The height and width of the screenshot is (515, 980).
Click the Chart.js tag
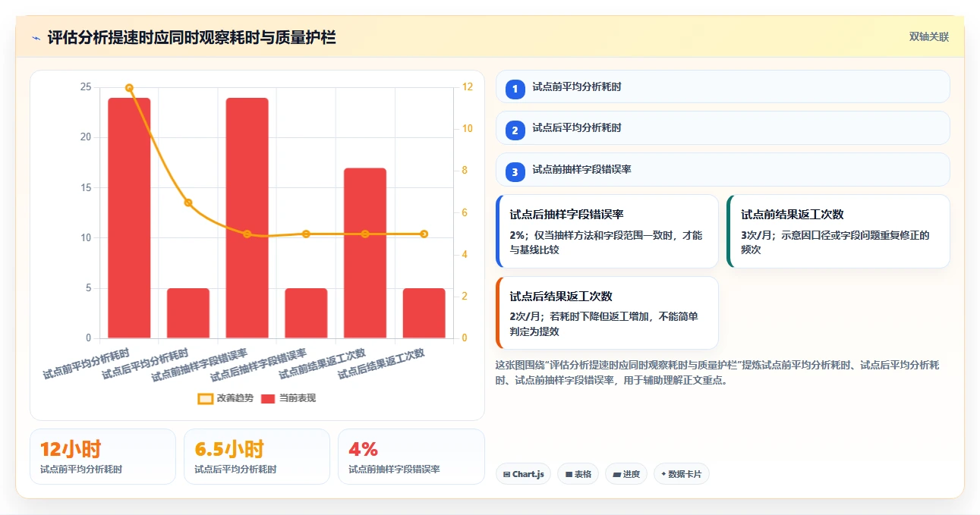click(523, 474)
